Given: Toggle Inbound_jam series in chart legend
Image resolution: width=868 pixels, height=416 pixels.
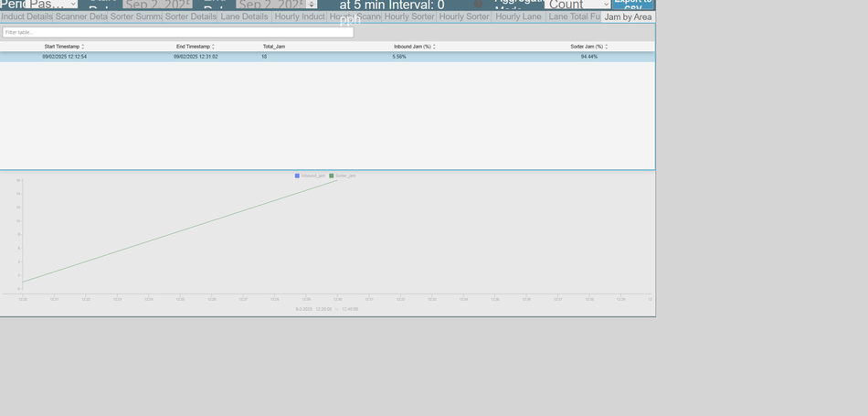Looking at the screenshot, I should click(x=310, y=176).
